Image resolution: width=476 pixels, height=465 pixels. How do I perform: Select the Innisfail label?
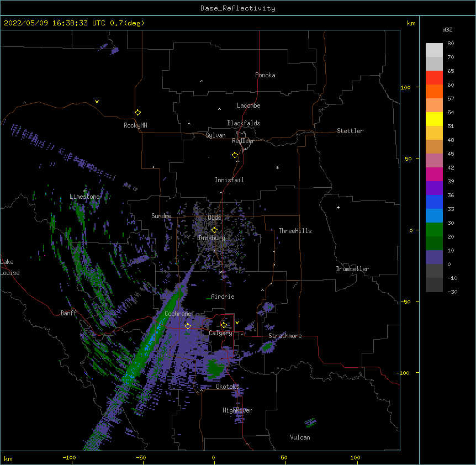tap(229, 180)
